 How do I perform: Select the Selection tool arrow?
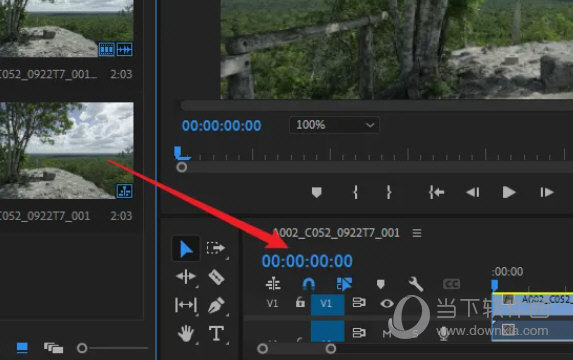(x=186, y=249)
